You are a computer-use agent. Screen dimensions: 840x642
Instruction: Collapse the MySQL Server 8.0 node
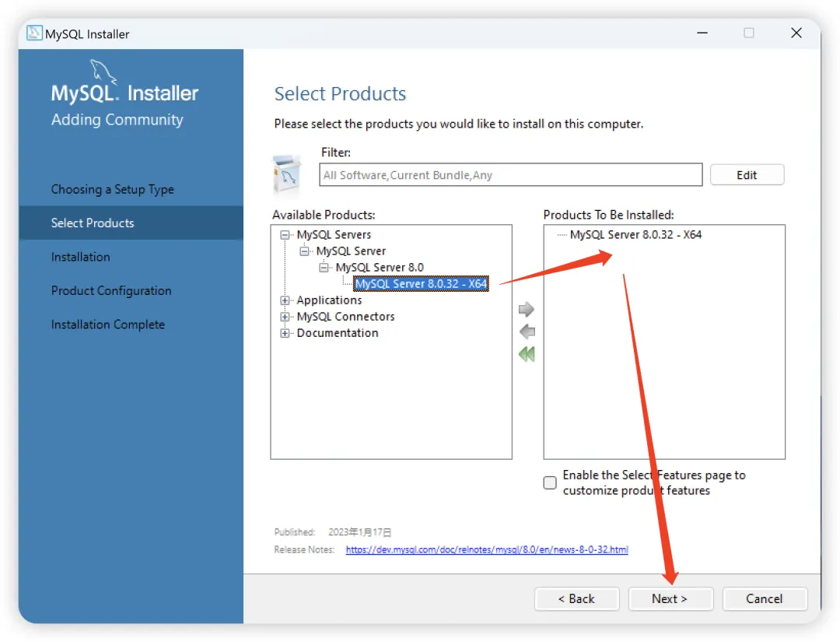[324, 268]
